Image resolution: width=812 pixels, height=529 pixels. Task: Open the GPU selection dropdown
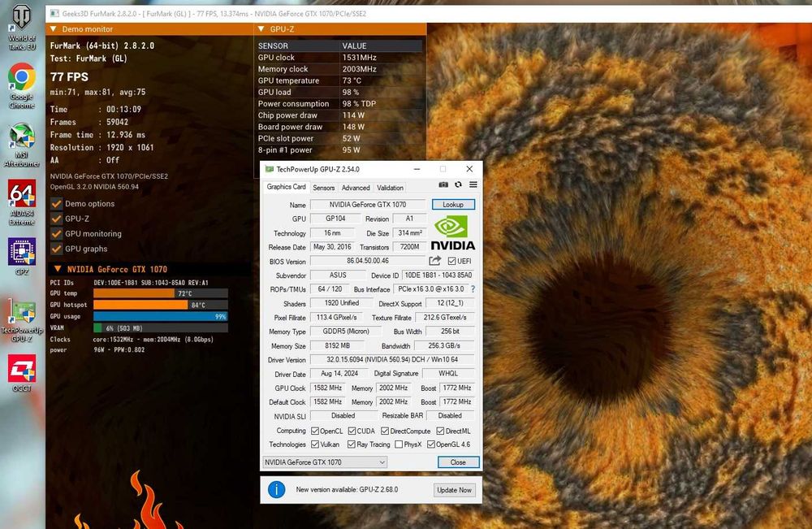[x=325, y=462]
